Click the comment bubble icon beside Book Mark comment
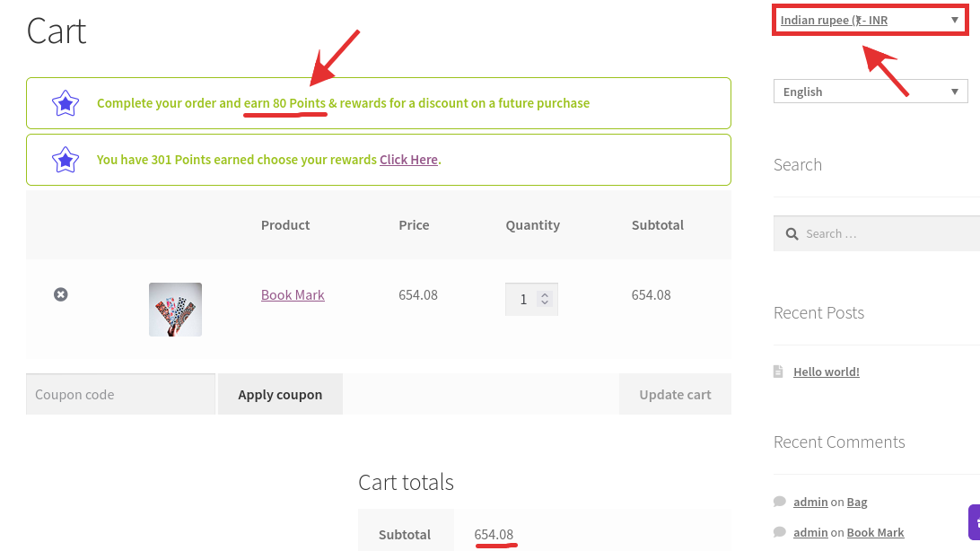The image size is (980, 551). (x=779, y=532)
